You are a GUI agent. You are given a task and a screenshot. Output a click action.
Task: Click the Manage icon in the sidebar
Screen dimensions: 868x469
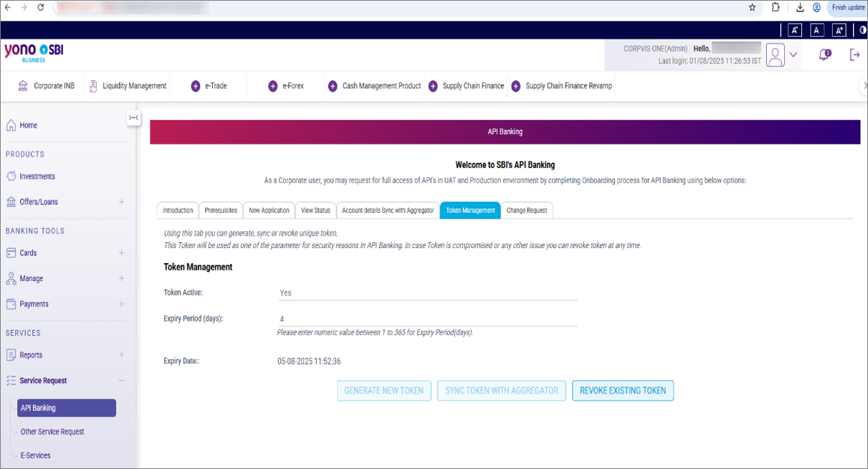coord(11,278)
